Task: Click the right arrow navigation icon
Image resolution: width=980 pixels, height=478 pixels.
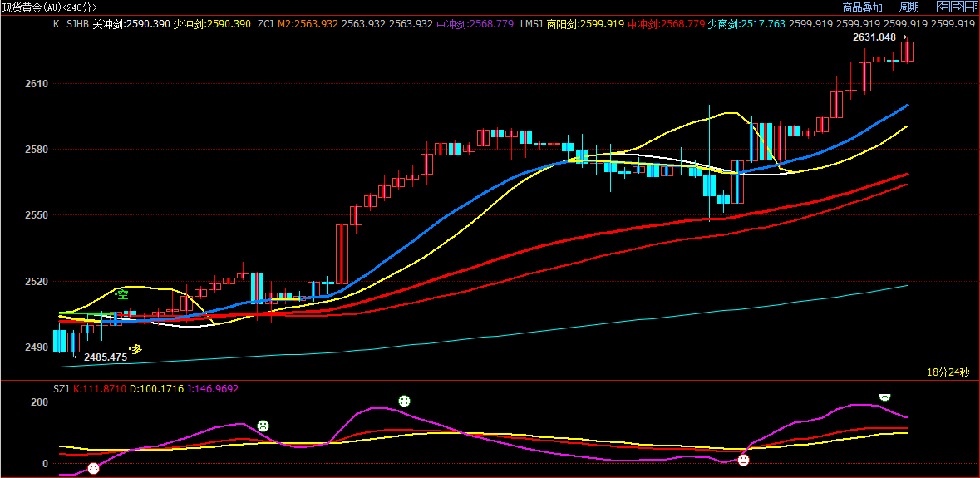Action: [958, 7]
